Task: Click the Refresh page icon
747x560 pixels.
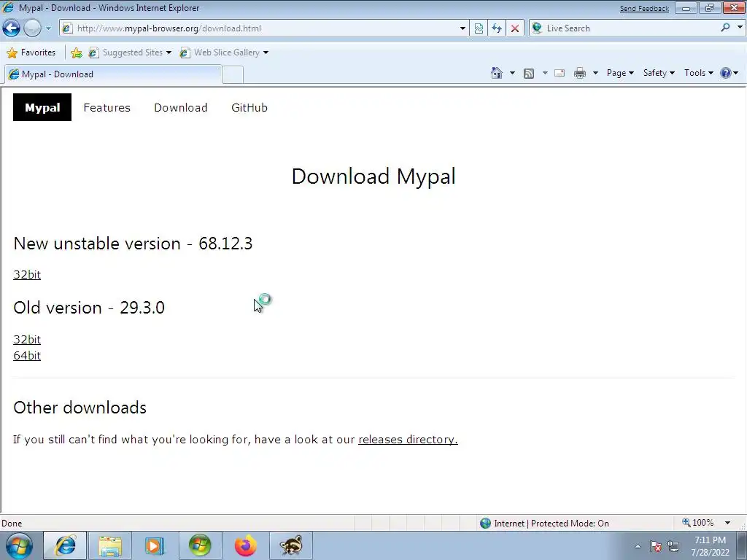Action: pyautogui.click(x=497, y=28)
